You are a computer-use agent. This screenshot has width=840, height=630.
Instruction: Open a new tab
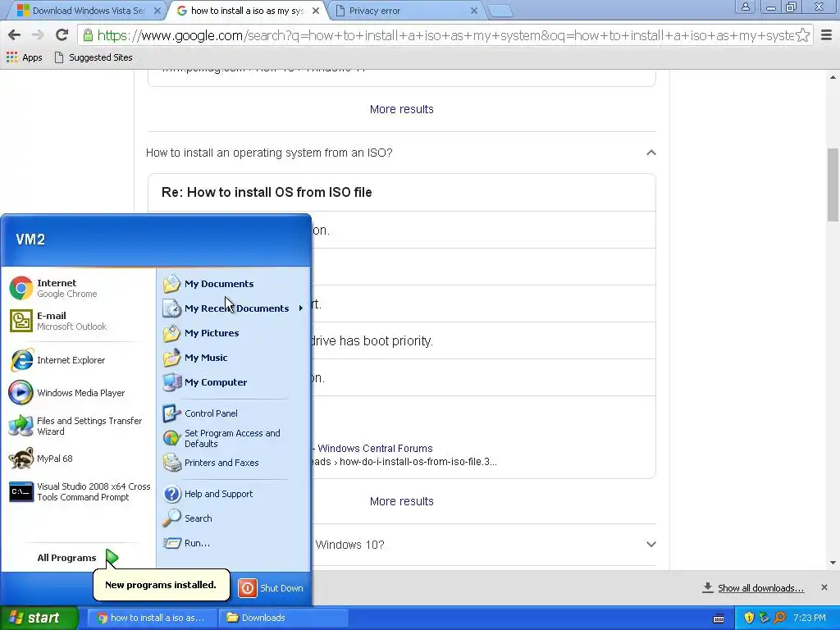[x=501, y=11]
